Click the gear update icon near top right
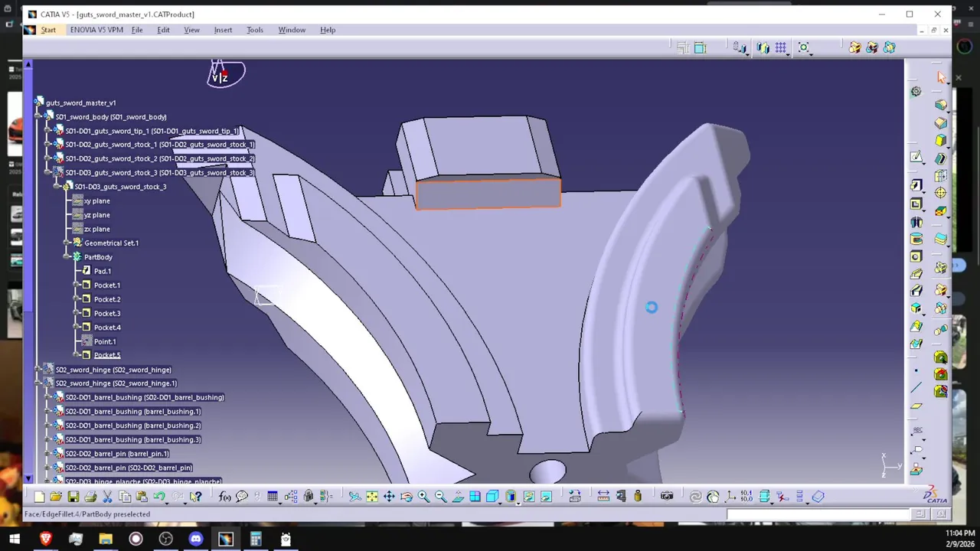Viewport: 980px width, 551px height. pos(916,92)
